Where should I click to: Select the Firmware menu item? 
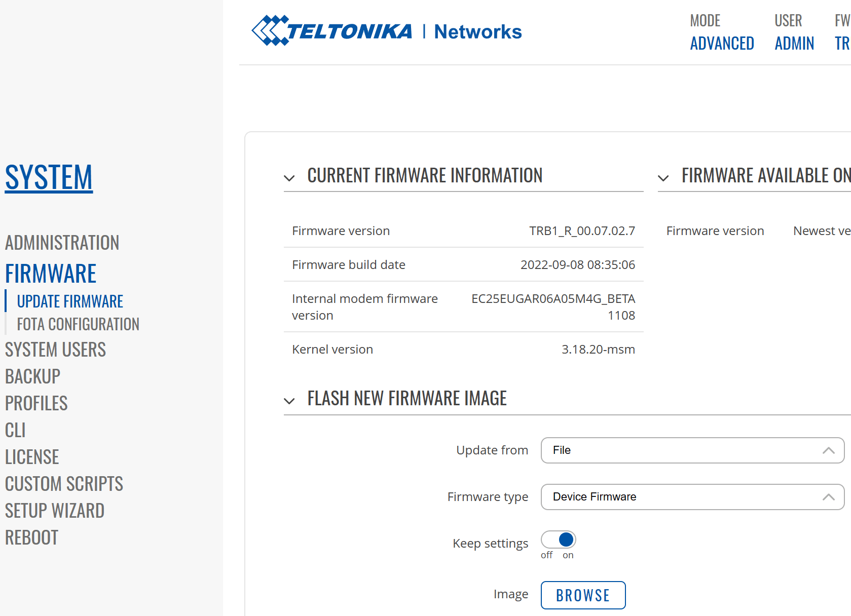[x=51, y=274]
